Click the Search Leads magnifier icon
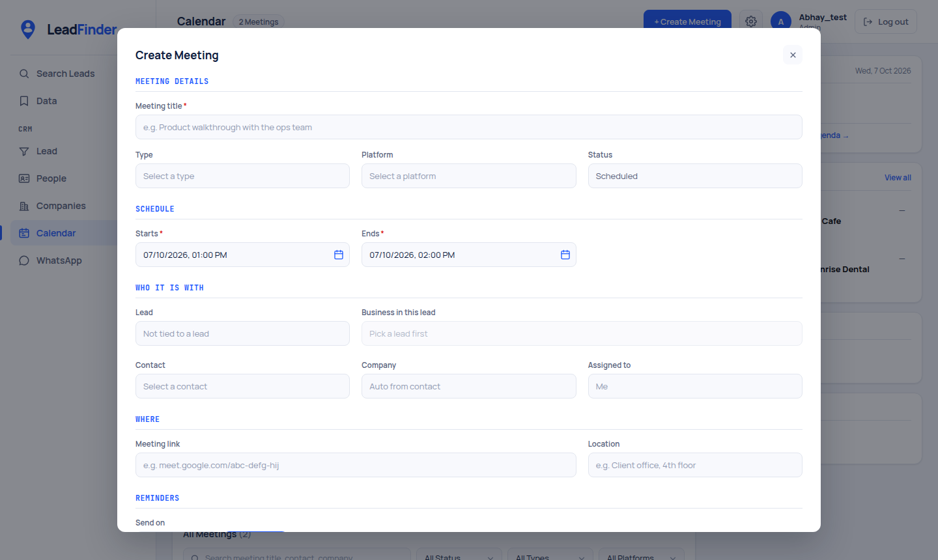The image size is (938, 560). (x=24, y=74)
